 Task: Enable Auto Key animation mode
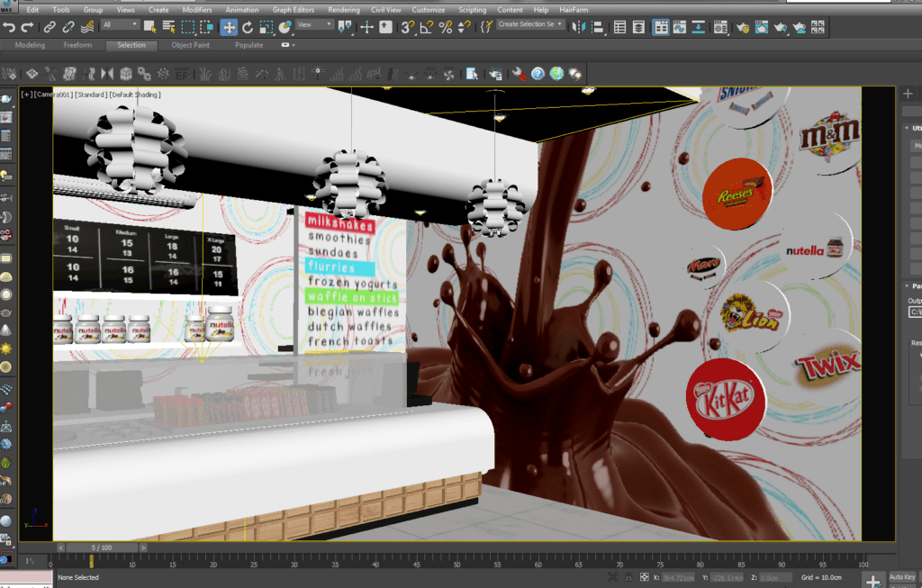[901, 577]
